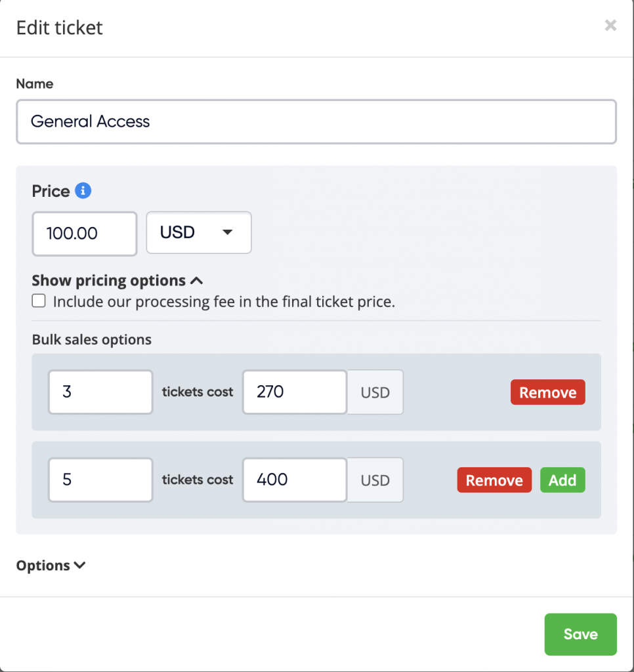Viewport: 634px width, 672px height.
Task: Focus the bulk cost field showing 270
Action: (x=294, y=392)
